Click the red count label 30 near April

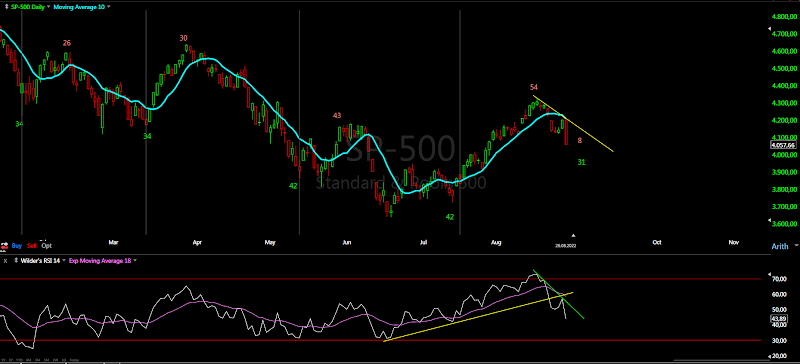(x=184, y=38)
